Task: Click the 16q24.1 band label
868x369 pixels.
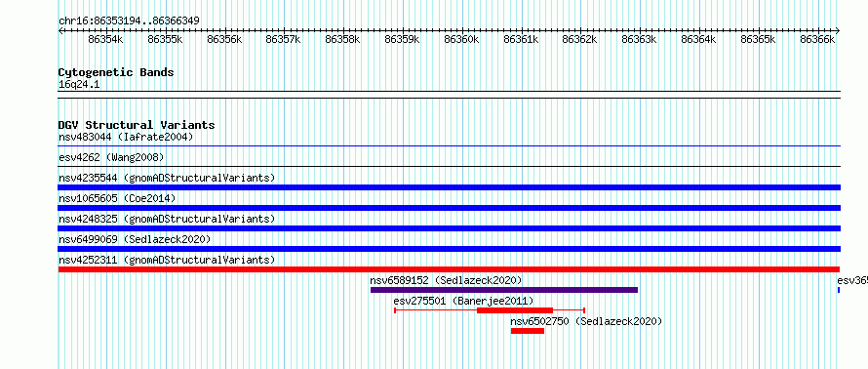Action: [79, 85]
